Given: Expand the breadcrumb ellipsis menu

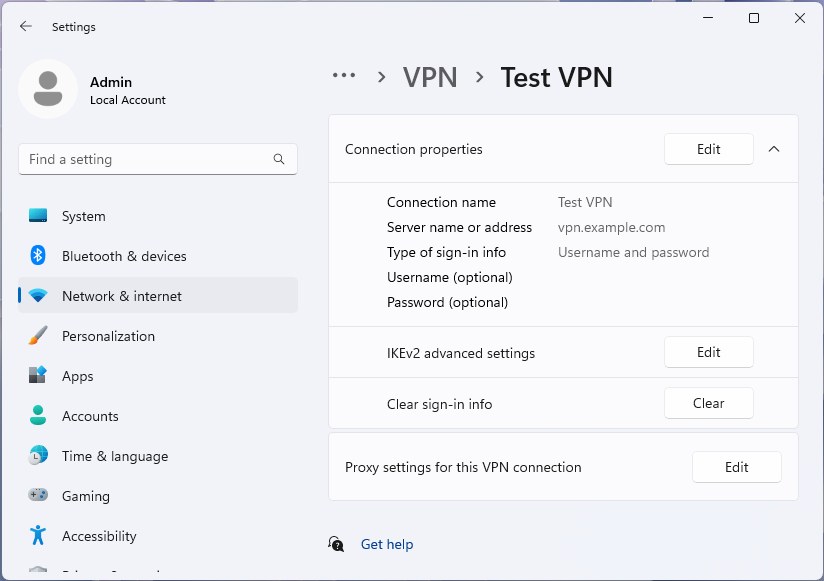Looking at the screenshot, I should click(x=344, y=76).
